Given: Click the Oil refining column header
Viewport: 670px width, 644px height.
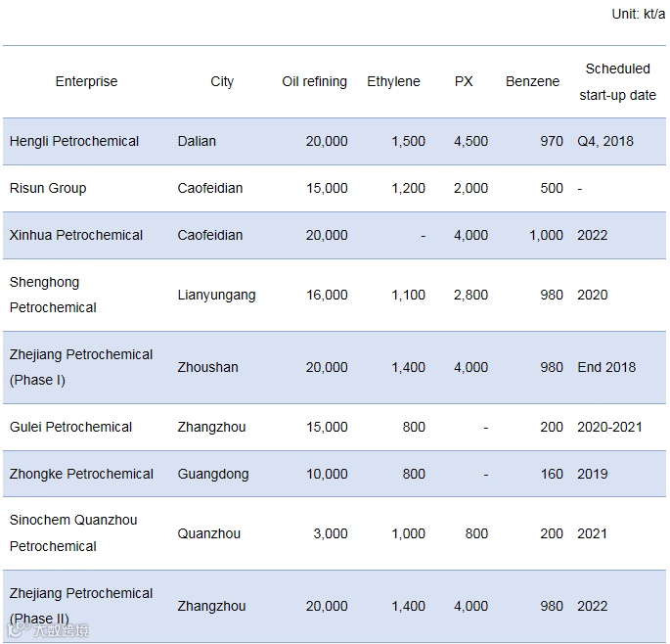Looking at the screenshot, I should pos(314,81).
